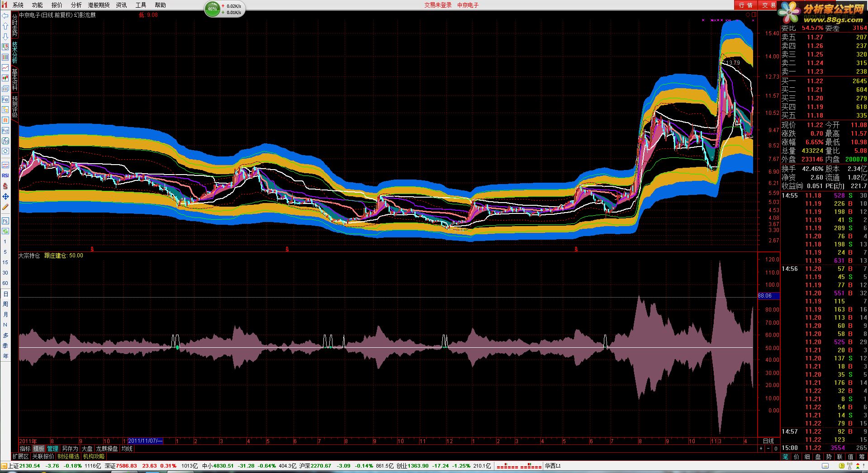Open the 分析 menu
Screen dimensions: 868x473
(76, 5)
